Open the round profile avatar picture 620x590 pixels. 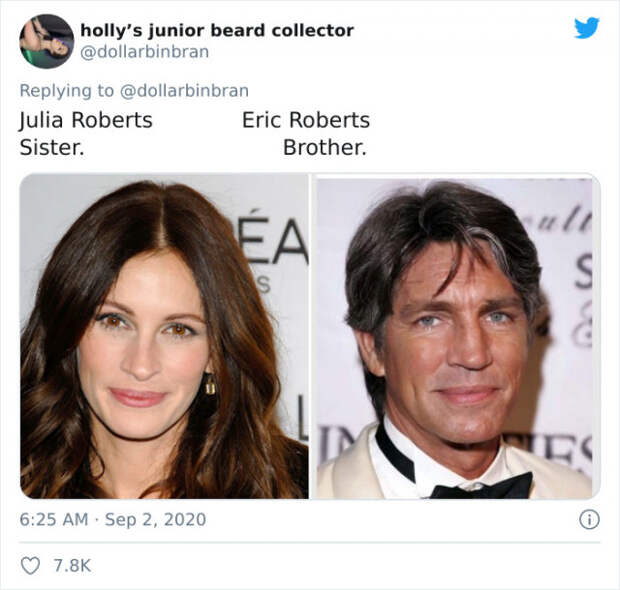pyautogui.click(x=47, y=41)
